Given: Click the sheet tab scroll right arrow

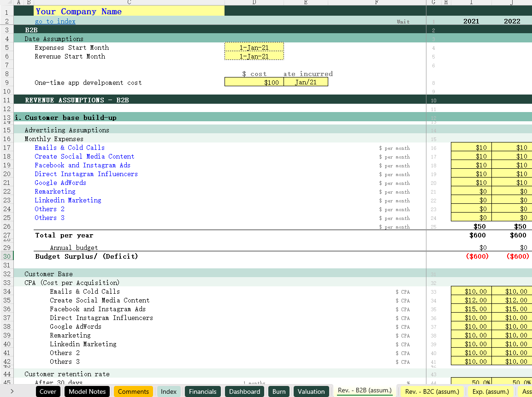Looking at the screenshot, I should tap(12, 391).
